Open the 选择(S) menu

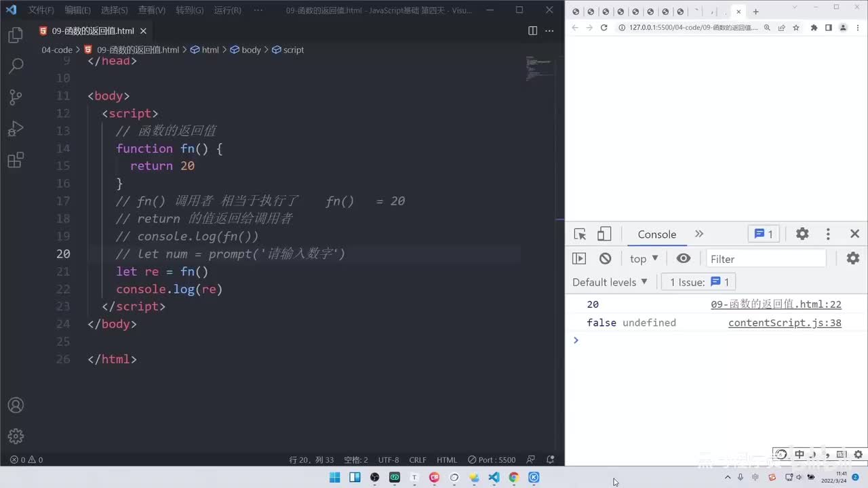click(x=115, y=10)
